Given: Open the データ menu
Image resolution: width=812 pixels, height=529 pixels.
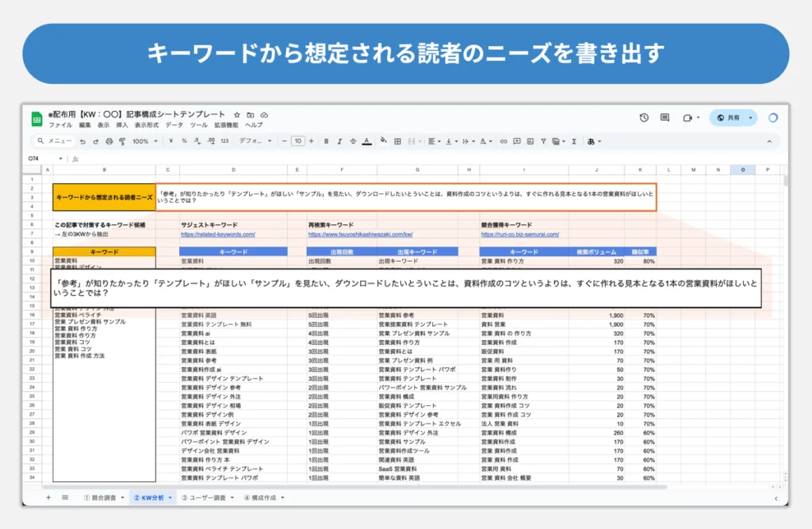Looking at the screenshot, I should coord(174,125).
